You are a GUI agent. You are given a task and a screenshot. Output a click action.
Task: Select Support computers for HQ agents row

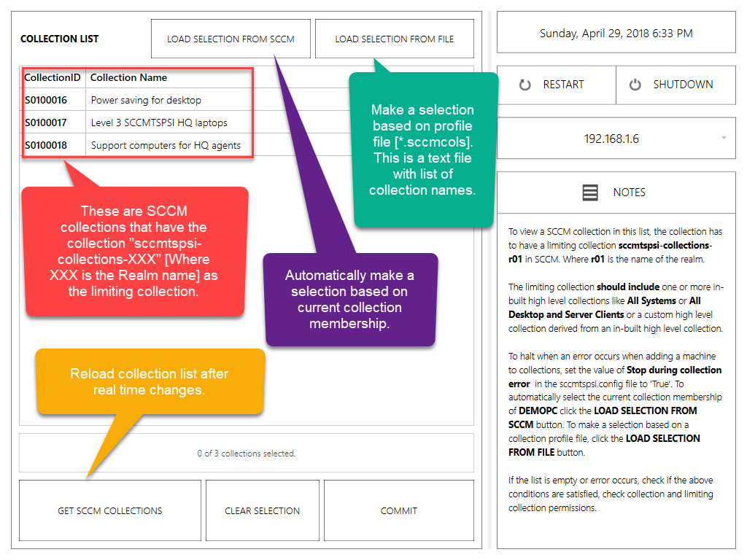166,145
